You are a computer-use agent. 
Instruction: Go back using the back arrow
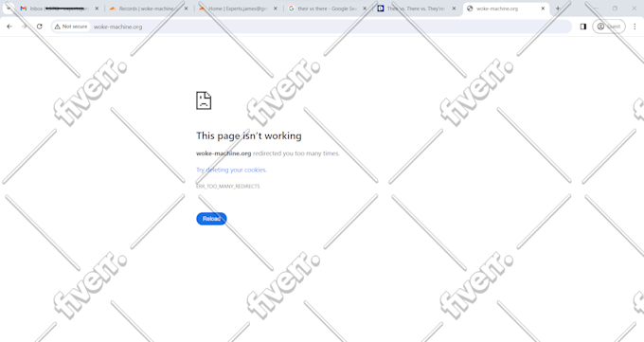pos(9,27)
